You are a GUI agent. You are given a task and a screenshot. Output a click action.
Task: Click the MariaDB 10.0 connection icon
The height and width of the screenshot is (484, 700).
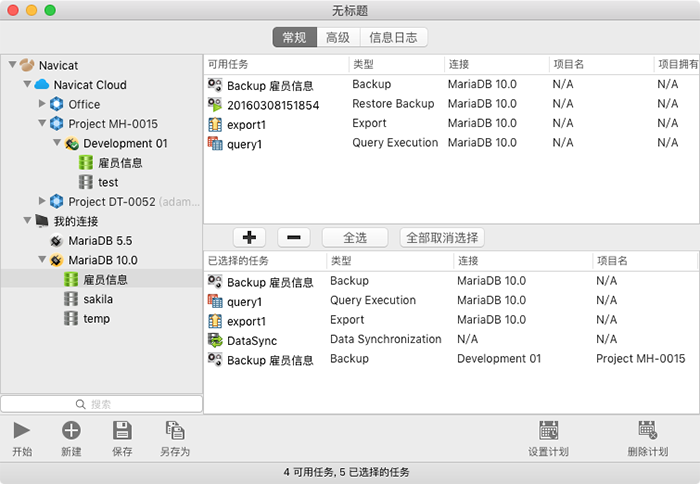[x=56, y=260]
